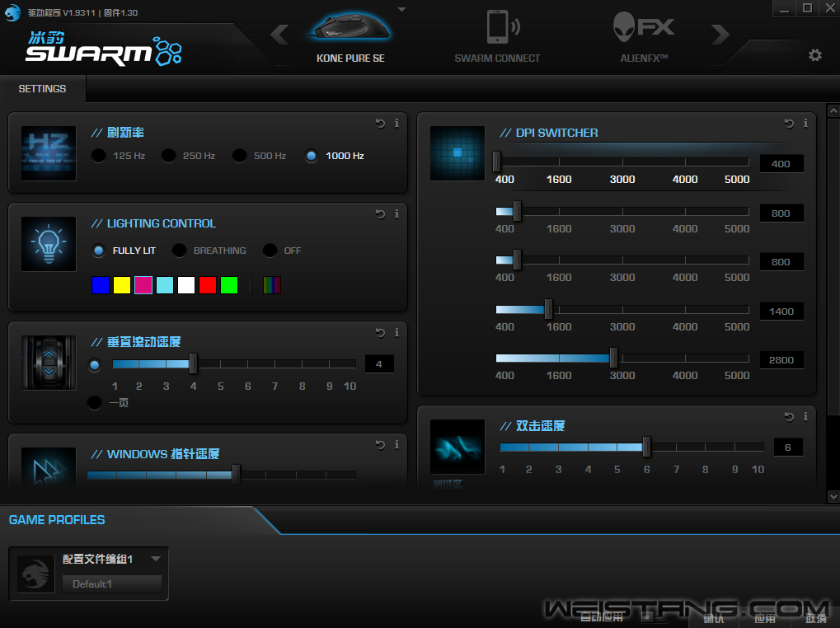Turn lighting OFF
The width and height of the screenshot is (840, 628).
(270, 251)
